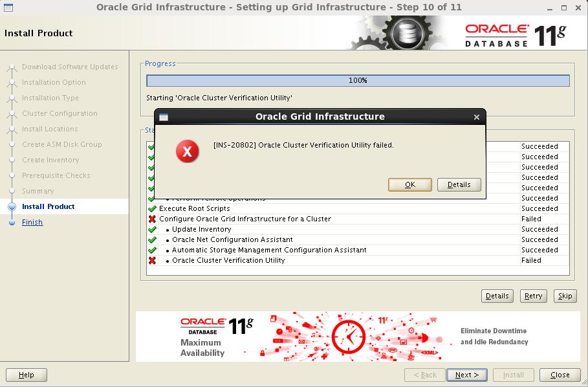Screen dimensions: 588x387
Task: Skip the failed verification step
Action: [x=565, y=296]
